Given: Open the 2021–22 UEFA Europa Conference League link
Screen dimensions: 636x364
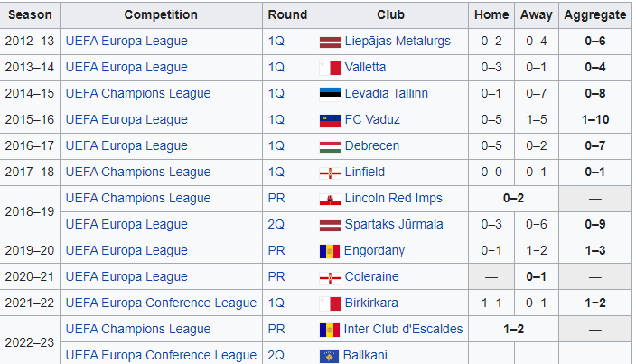Looking at the screenshot, I should [x=161, y=303].
